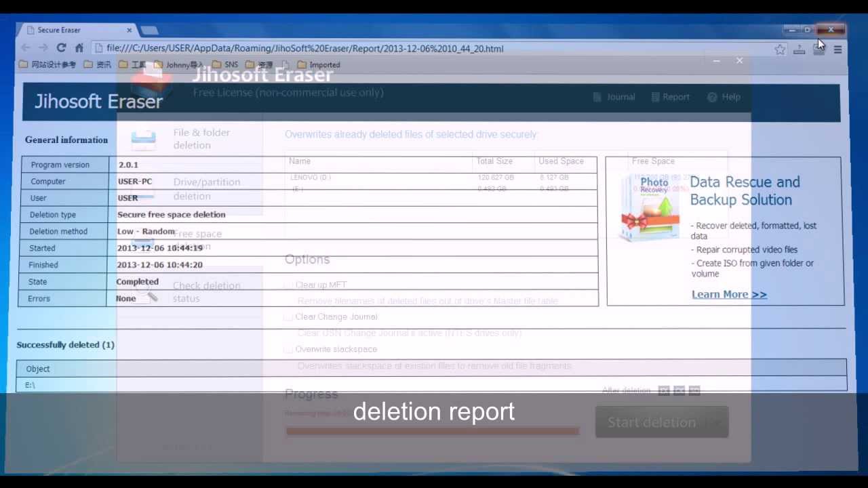
Task: Click the Deletion method label cell
Action: point(63,231)
